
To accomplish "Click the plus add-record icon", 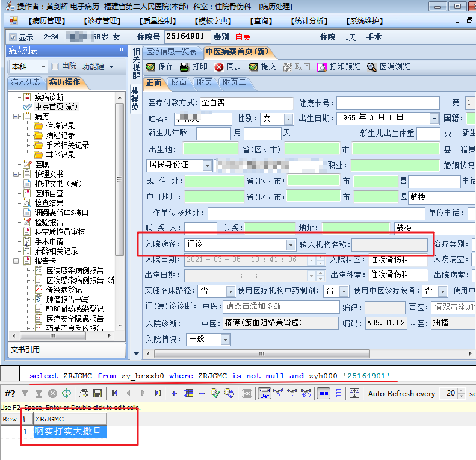I will [175, 393].
